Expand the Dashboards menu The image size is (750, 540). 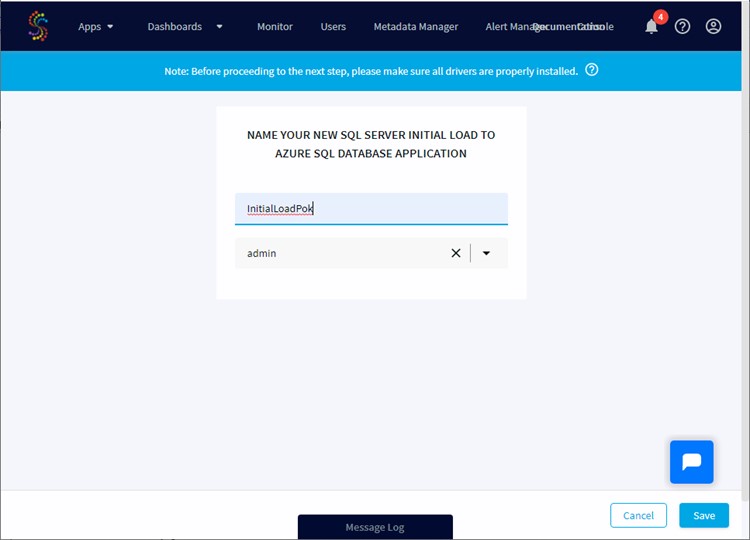click(185, 26)
